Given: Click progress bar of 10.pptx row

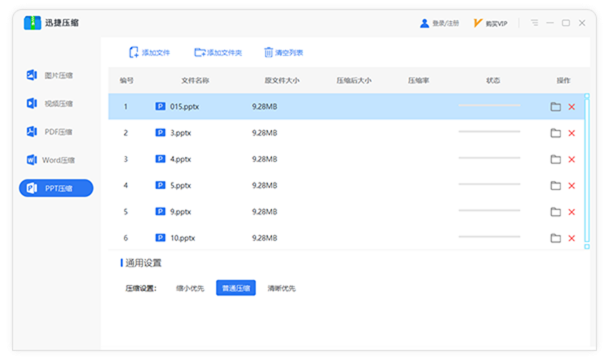Looking at the screenshot, I should coord(489,237).
